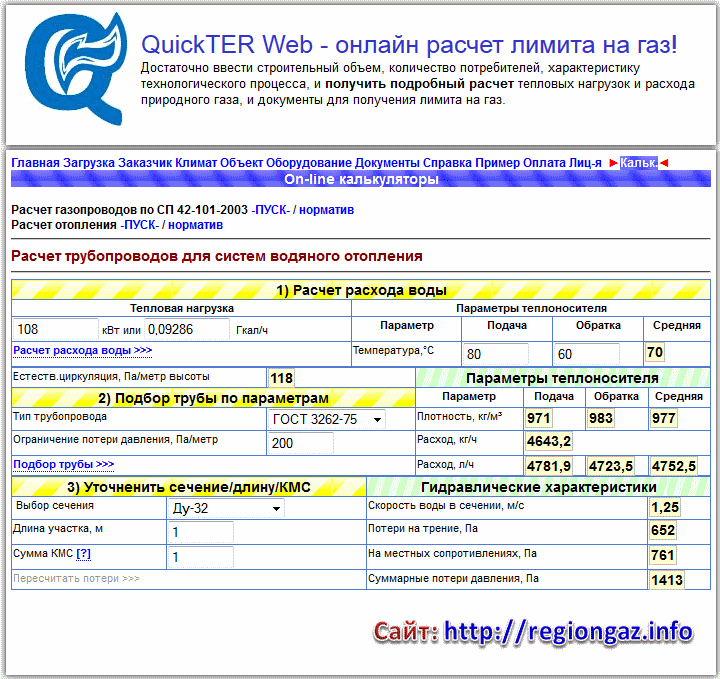This screenshot has height=679, width=720.
Task: Click the Подбор трубы link
Action: pyautogui.click(x=63, y=464)
